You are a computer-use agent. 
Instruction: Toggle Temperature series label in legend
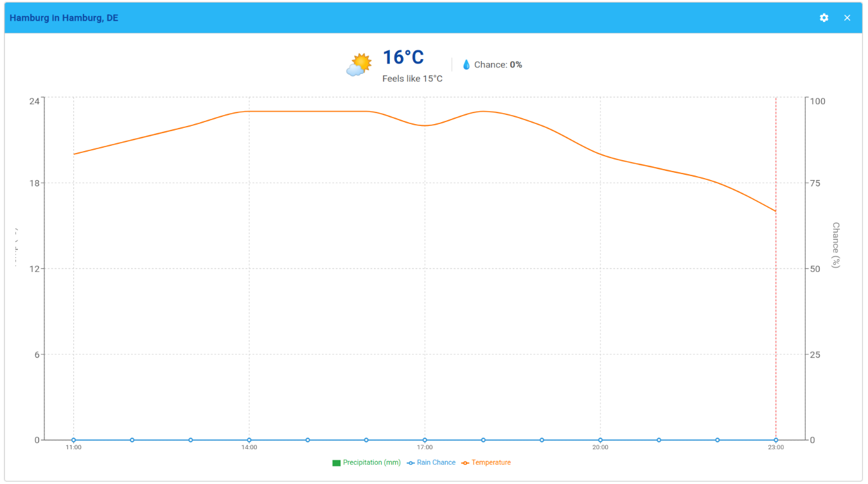491,463
